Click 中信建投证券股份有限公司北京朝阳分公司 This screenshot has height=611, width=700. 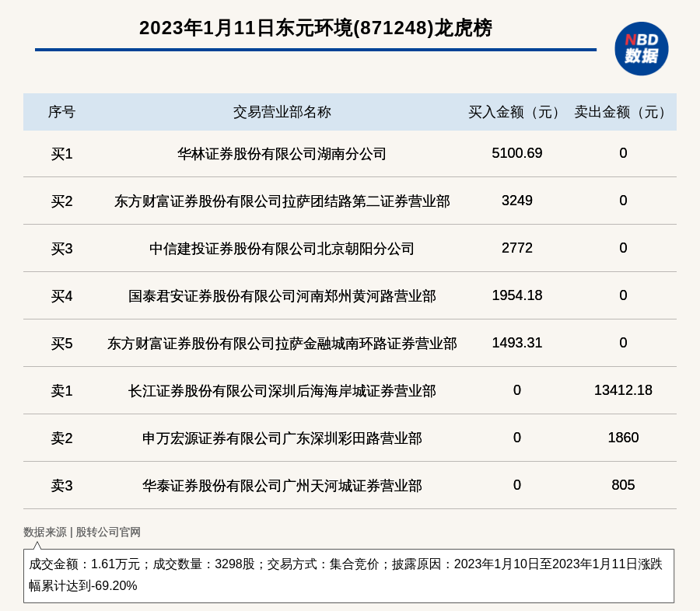[282, 249]
